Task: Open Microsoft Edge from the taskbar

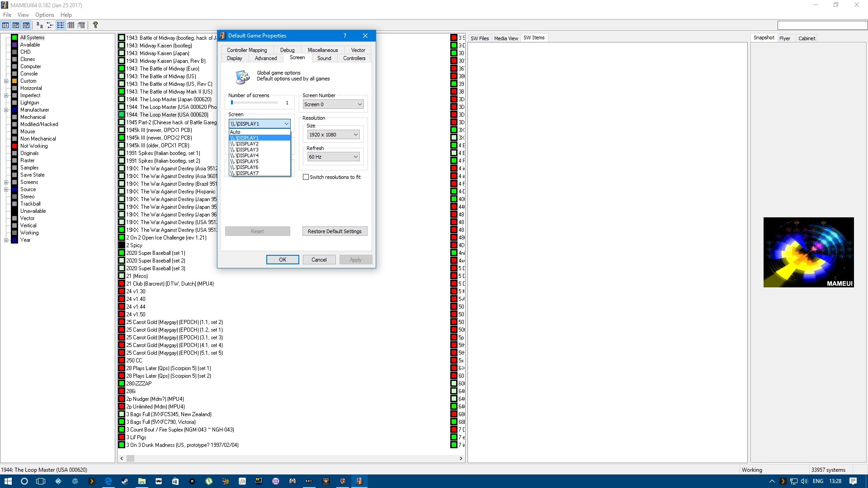Action: click(108, 481)
